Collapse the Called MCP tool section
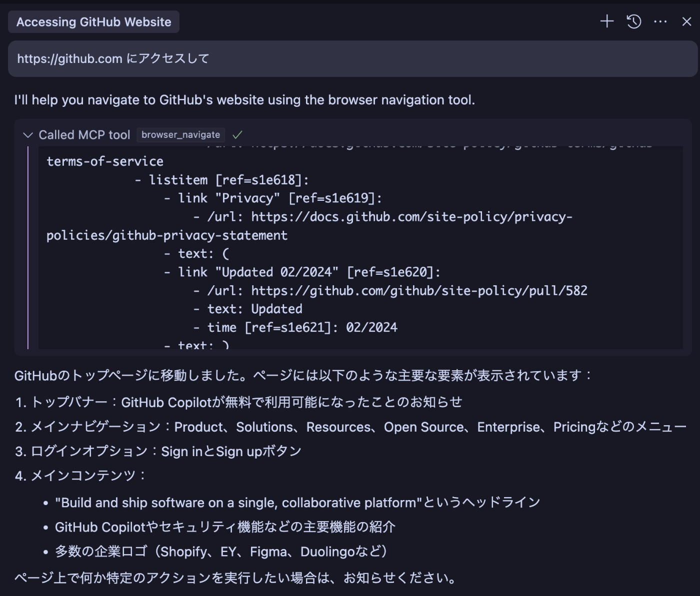The image size is (700, 596). [28, 135]
